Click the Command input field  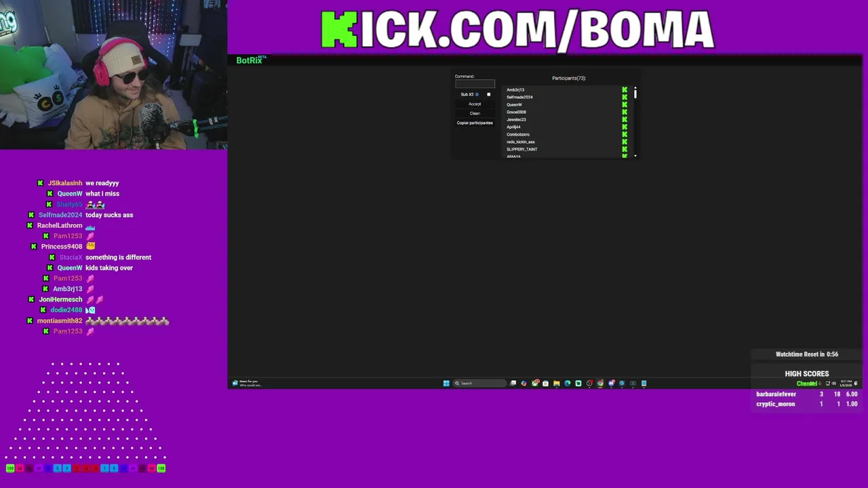point(475,83)
